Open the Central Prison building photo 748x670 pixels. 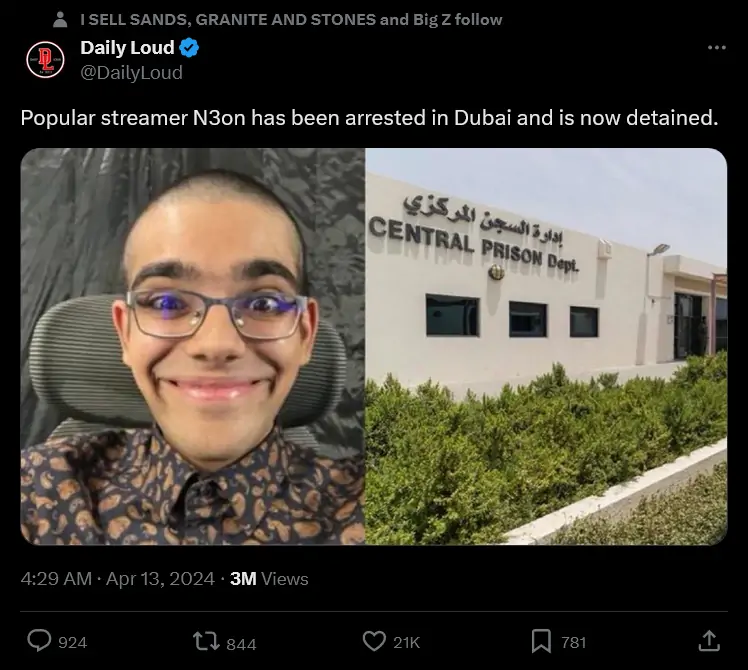pyautogui.click(x=546, y=346)
